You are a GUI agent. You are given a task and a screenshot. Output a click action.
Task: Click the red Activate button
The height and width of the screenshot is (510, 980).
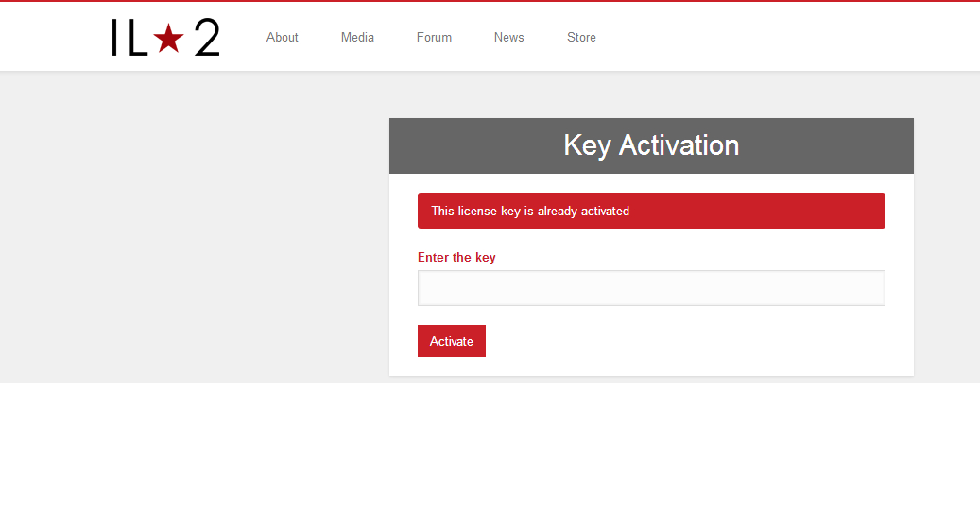pos(451,341)
